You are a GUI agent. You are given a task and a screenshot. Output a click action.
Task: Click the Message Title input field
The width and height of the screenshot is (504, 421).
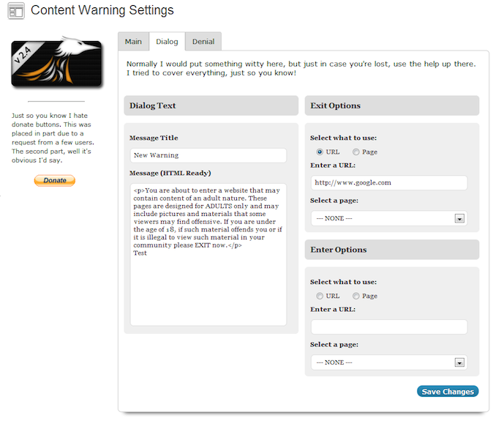(208, 155)
